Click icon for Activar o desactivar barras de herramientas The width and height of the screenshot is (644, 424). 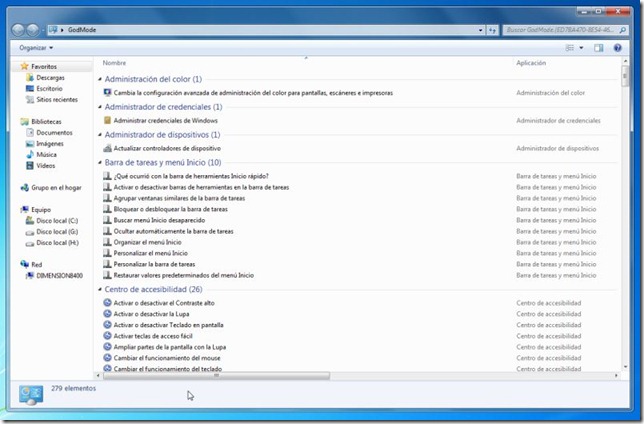coord(108,187)
